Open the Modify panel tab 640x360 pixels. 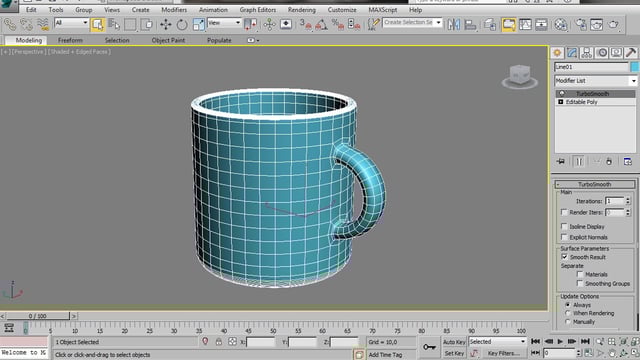coord(572,53)
